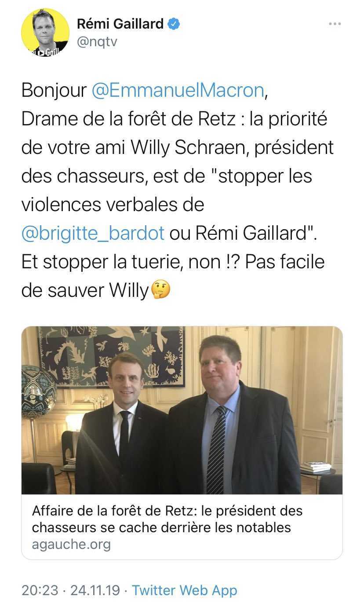Open the Twitter Web App source link
364x607 pixels.
[x=185, y=590]
